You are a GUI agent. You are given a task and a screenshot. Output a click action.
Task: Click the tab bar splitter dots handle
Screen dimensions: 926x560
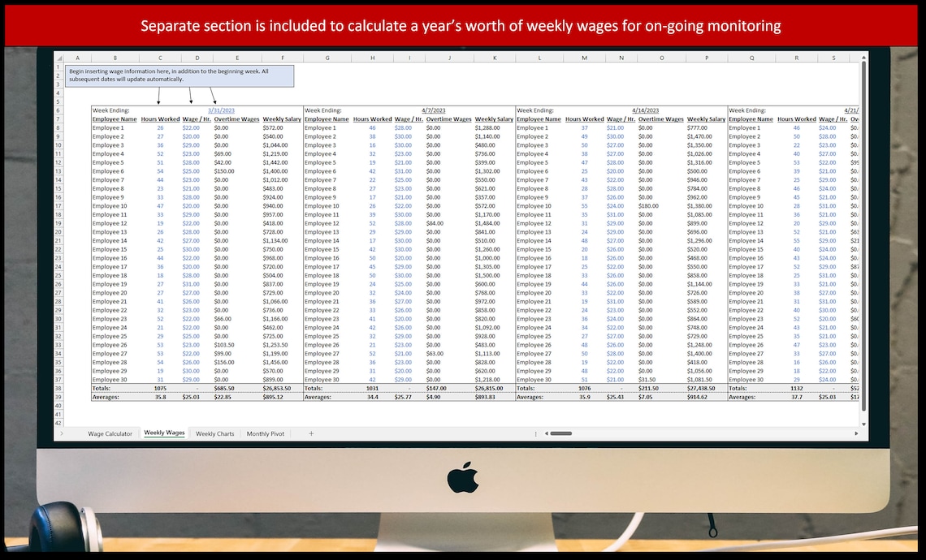[x=537, y=433]
